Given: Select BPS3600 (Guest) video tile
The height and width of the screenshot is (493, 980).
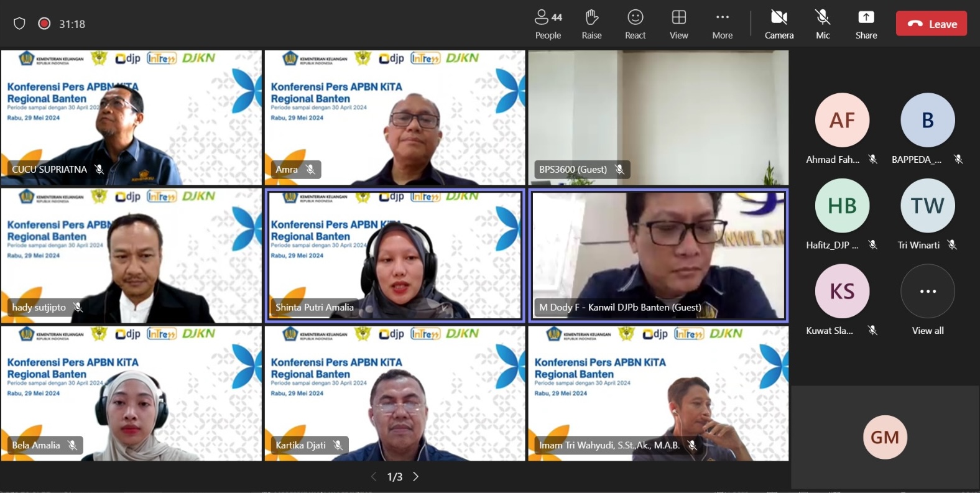Looking at the screenshot, I should 659,117.
